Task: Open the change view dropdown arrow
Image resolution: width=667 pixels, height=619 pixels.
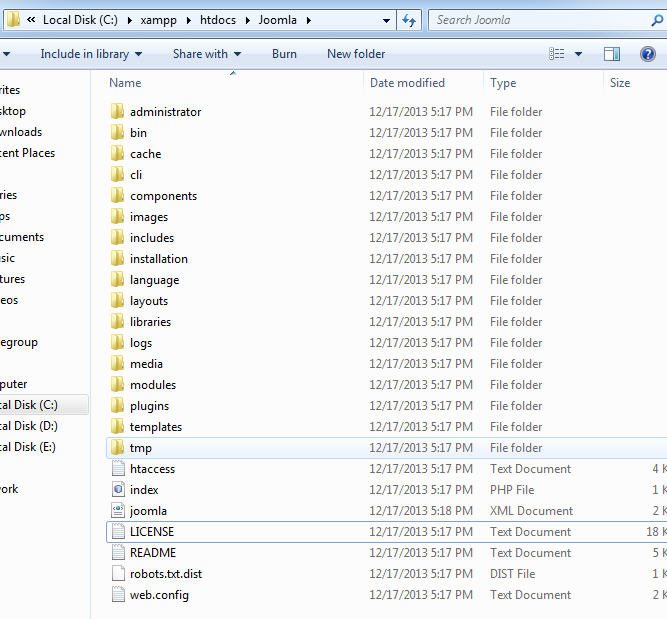Action: 578,54
